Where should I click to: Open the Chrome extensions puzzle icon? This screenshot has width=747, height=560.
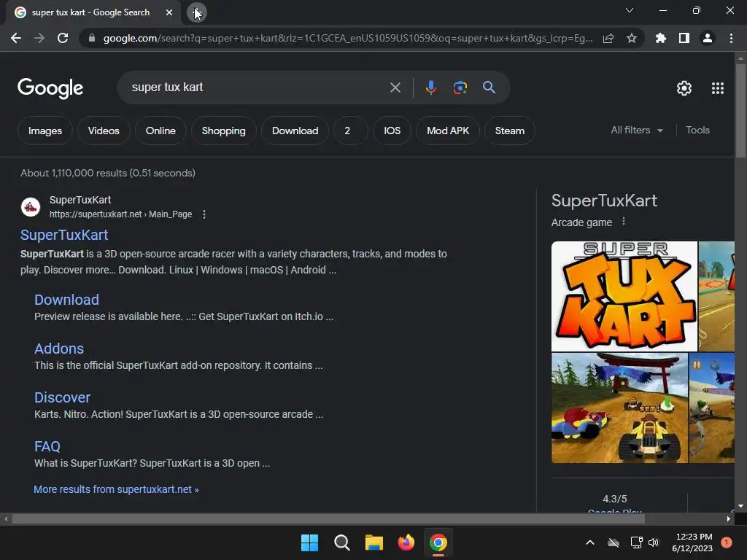tap(661, 38)
